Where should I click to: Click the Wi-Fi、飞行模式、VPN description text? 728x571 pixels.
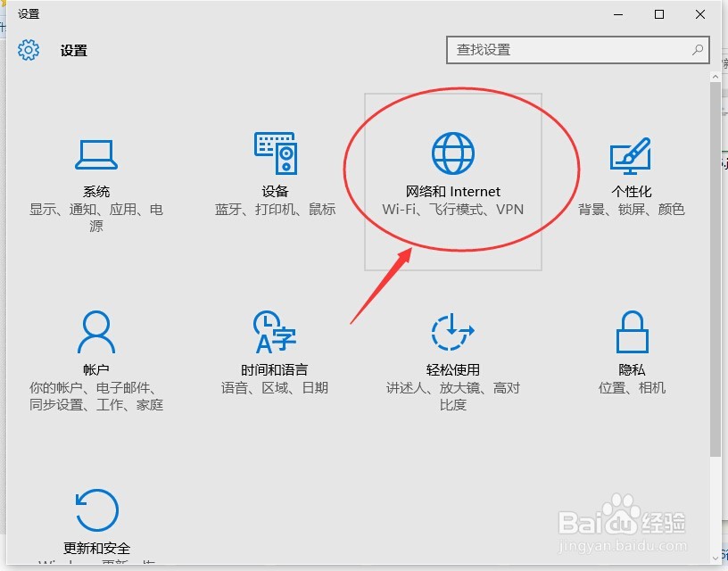(453, 211)
